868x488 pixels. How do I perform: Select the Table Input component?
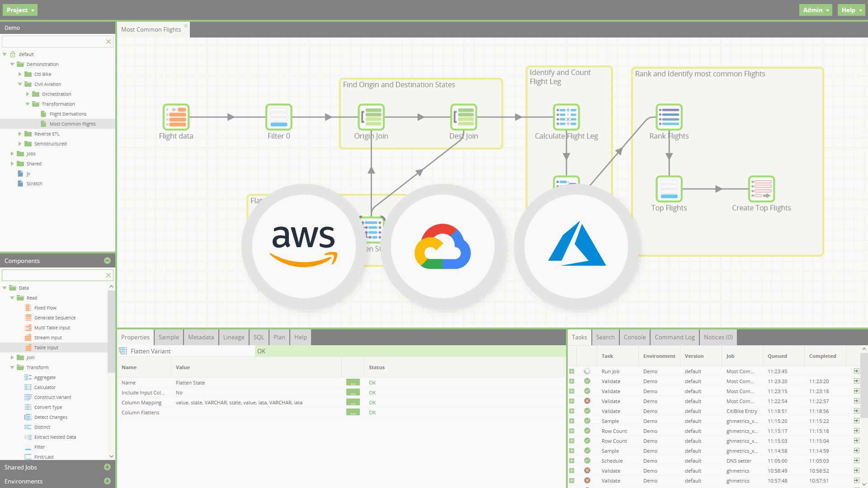pos(46,347)
